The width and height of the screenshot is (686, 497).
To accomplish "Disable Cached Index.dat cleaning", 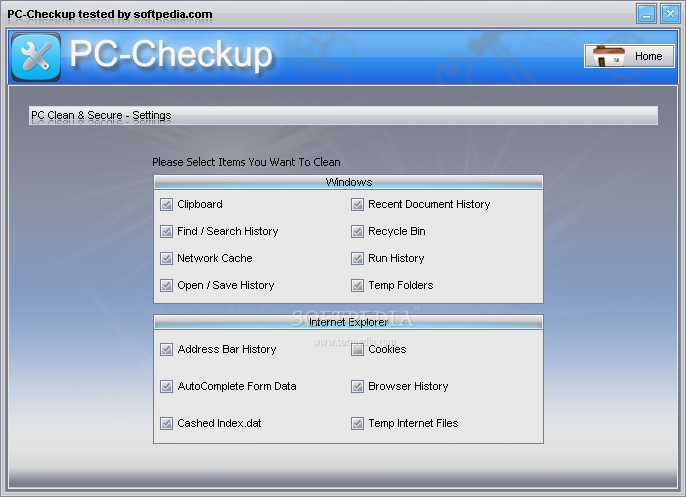I will 166,424.
